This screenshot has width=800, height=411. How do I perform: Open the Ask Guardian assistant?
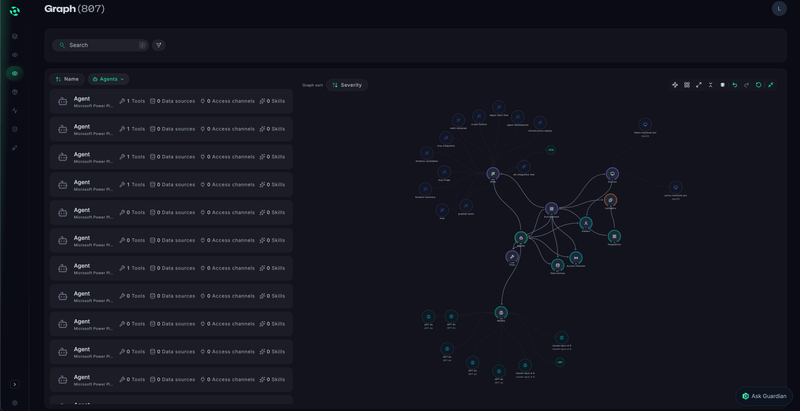(x=764, y=396)
